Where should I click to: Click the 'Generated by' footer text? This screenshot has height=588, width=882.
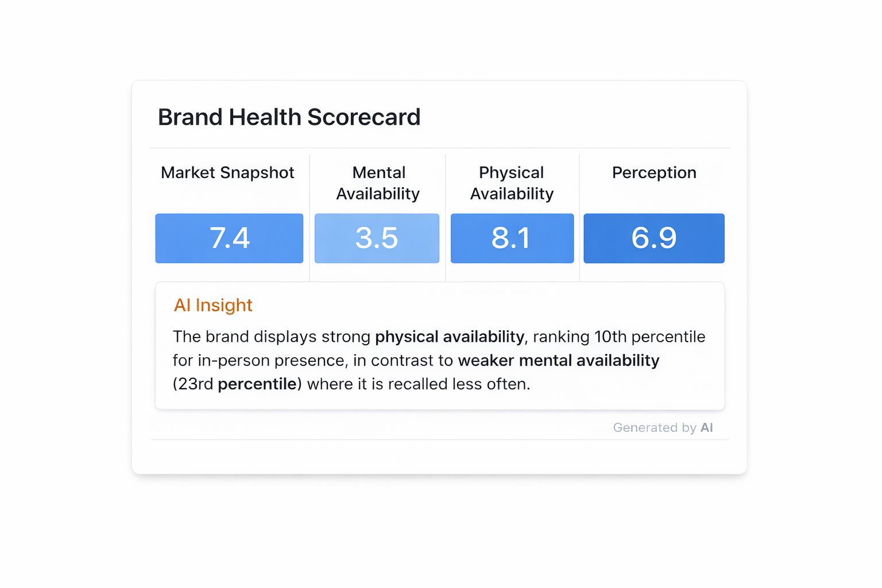click(654, 428)
